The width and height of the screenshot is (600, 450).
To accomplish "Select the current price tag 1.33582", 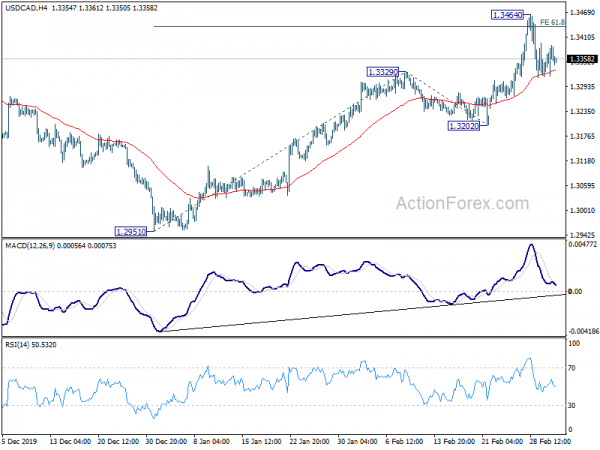I will [x=582, y=59].
